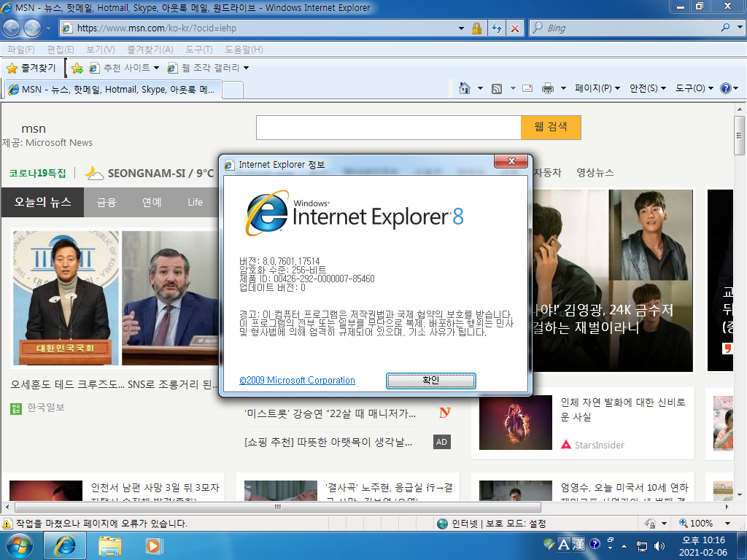Viewport: 747px width, 560px height.
Task: Click the ©2009 Microsoft Corporation link
Action: point(297,380)
